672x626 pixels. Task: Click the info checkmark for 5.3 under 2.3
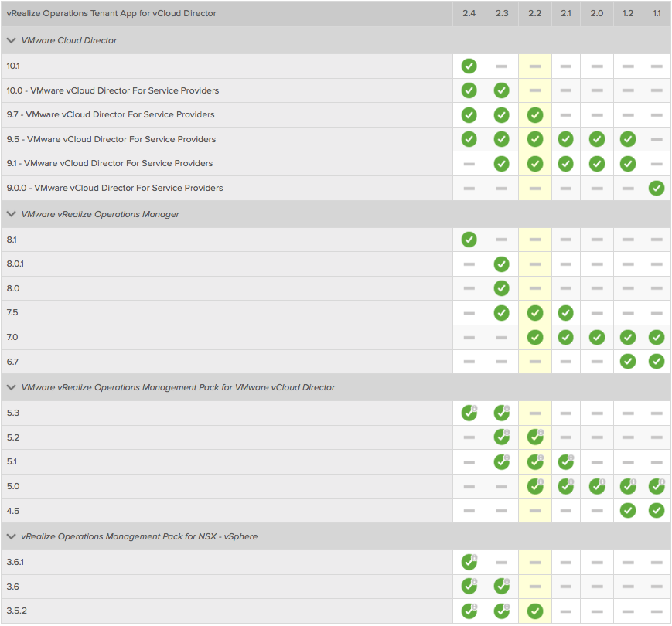point(501,413)
